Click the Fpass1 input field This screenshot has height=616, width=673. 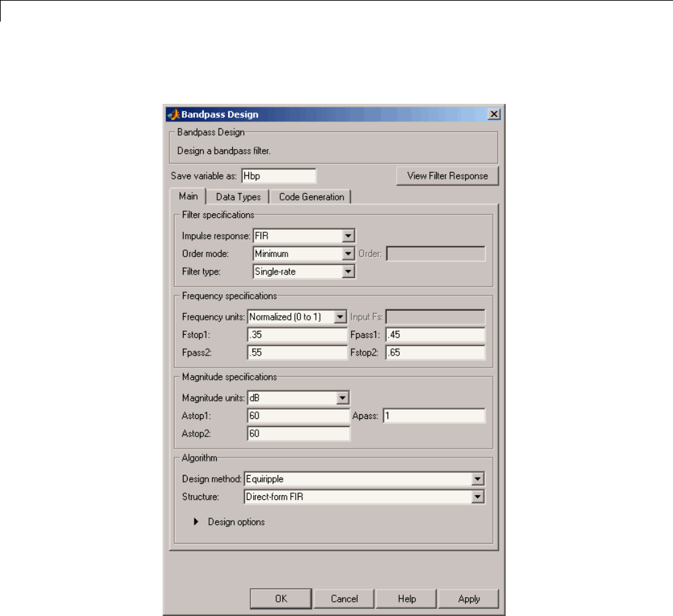[x=435, y=335]
